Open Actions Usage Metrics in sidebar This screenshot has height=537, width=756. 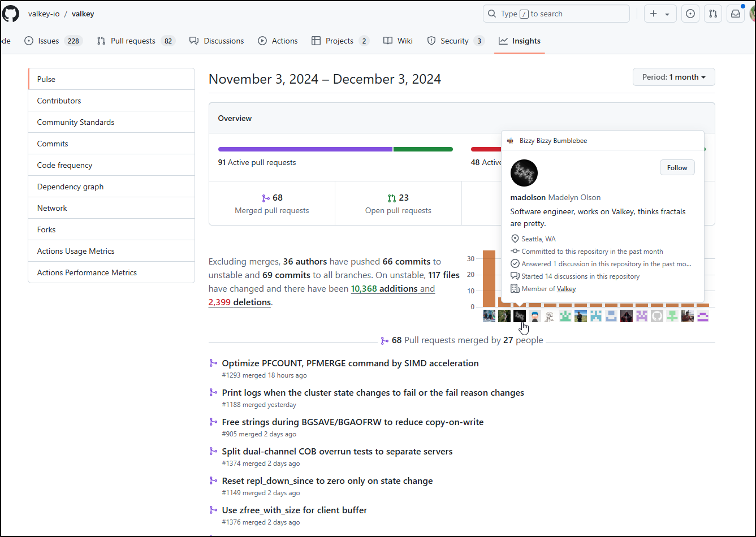111,251
